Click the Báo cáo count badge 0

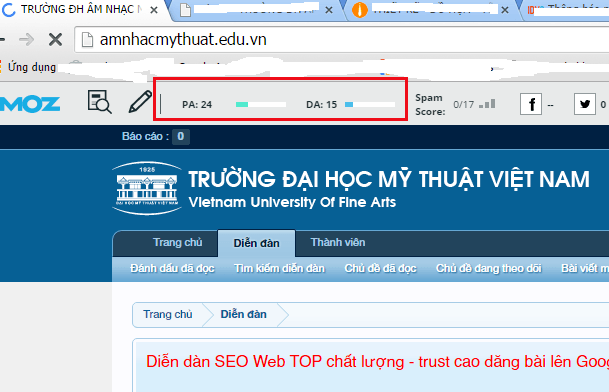point(181,136)
